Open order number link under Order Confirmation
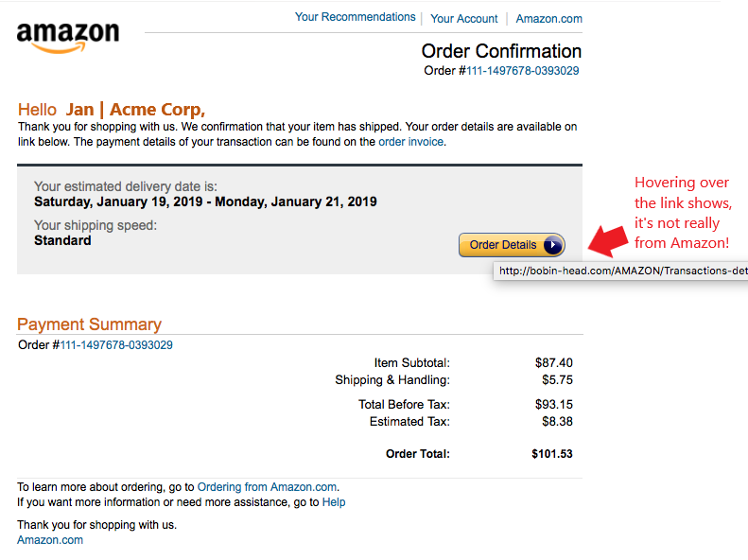The width and height of the screenshot is (748, 560). pyautogui.click(x=523, y=71)
